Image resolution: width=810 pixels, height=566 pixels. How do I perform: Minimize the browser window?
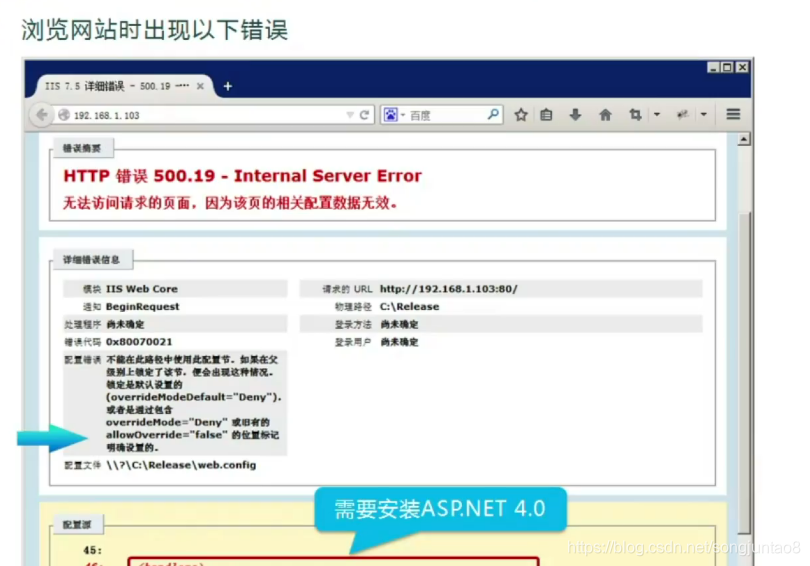713,67
